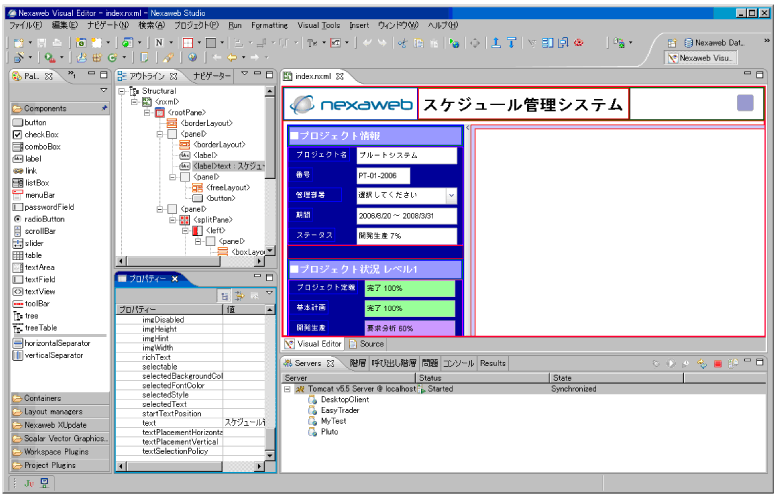Image resolution: width=780 pixels, height=495 pixels.
Task: Click the Copy toolbar icon
Action: 418,43
